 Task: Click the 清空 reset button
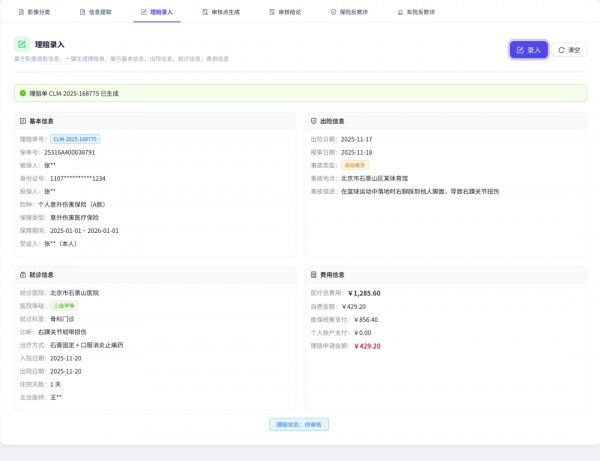pyautogui.click(x=569, y=50)
